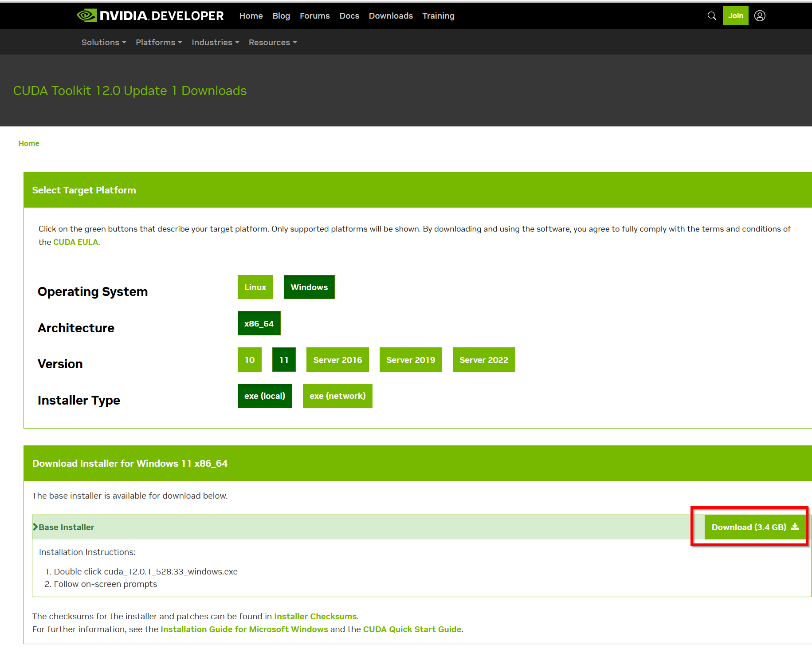
Task: Choose Server 2022 version
Action: (x=484, y=360)
